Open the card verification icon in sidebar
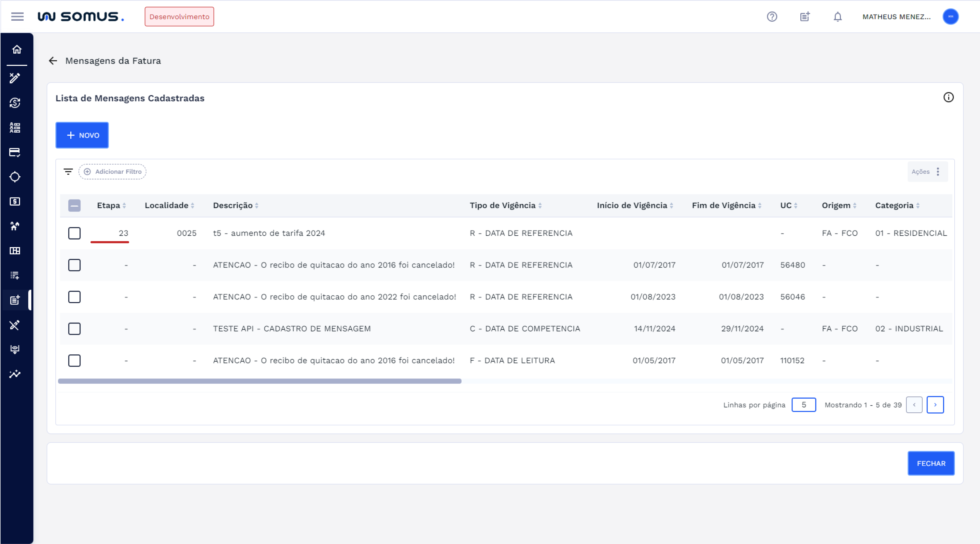Screen dimensions: 980x544 coord(15,152)
